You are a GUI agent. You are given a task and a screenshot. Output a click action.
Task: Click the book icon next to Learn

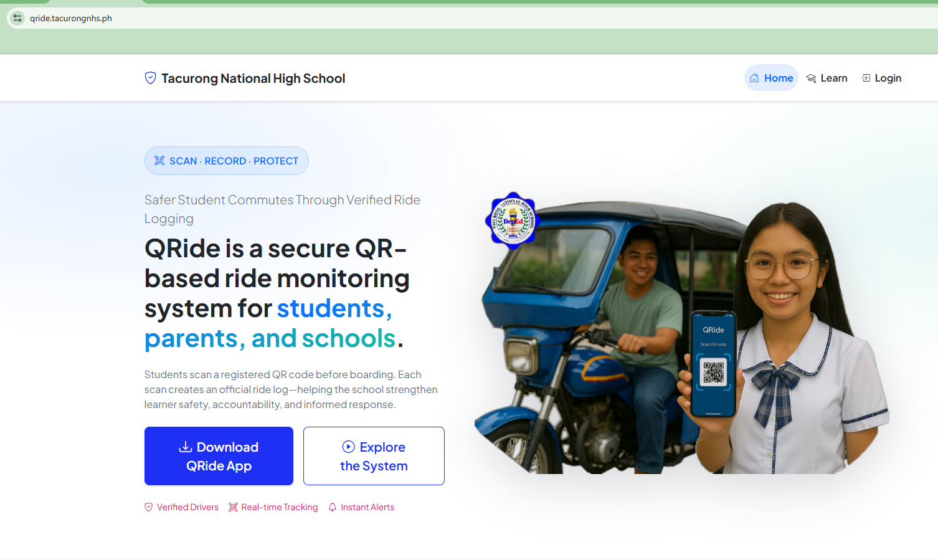click(811, 77)
